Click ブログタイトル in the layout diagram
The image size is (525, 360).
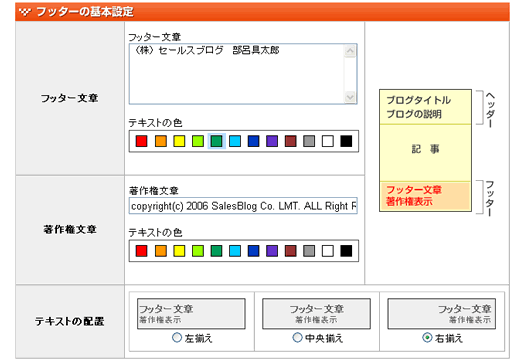(419, 100)
